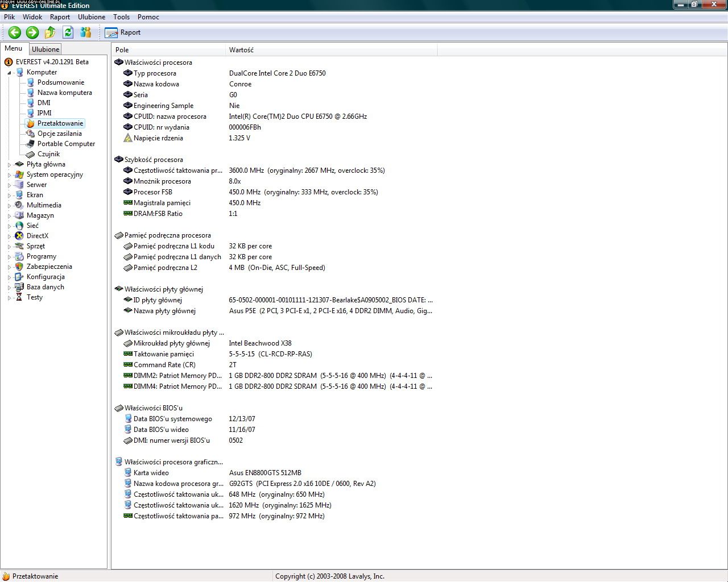728x582 pixels.
Task: Click the System operacyjny Windows icon
Action: click(x=19, y=174)
